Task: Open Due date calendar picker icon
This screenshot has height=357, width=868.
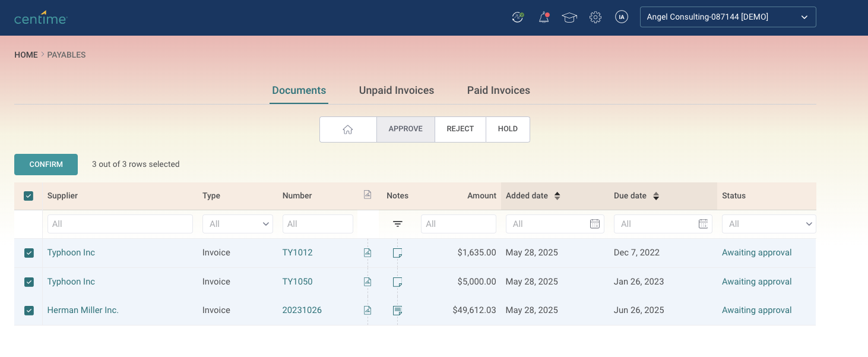Action: 703,224
